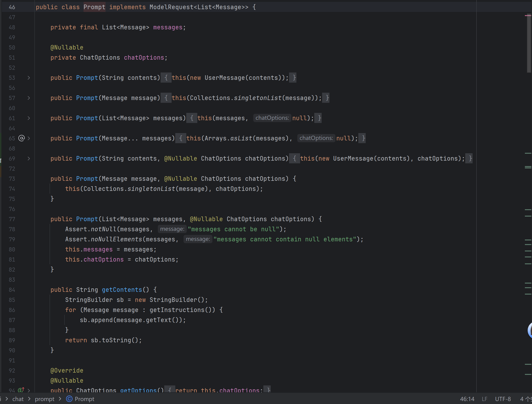This screenshot has width=532, height=404.
Task: Click 'chatOptions' field on line 51
Action: point(144,58)
